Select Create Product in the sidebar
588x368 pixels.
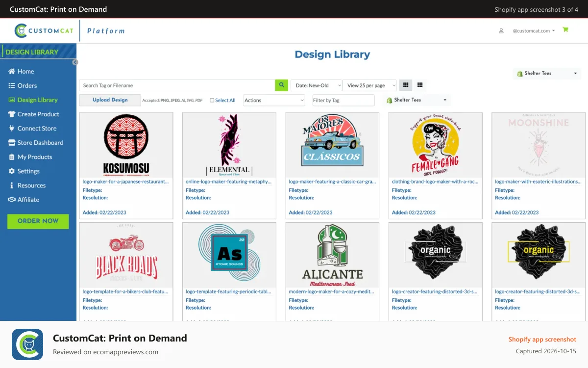pos(38,114)
